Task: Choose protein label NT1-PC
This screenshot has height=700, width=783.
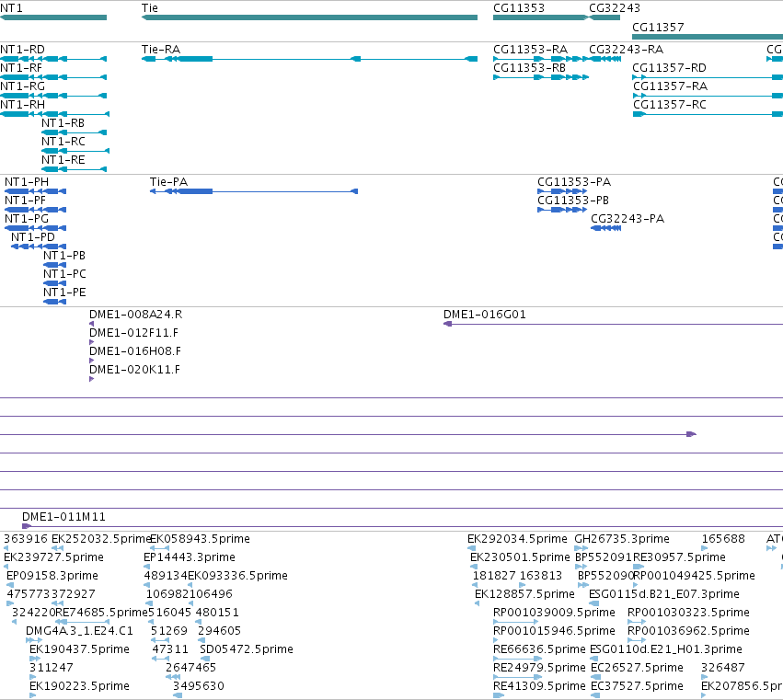Action: [65, 275]
